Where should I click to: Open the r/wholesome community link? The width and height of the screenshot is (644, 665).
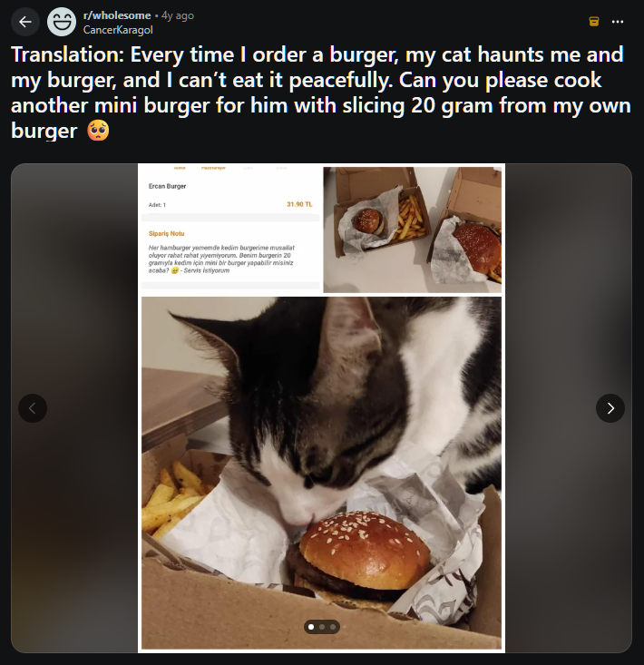(117, 15)
